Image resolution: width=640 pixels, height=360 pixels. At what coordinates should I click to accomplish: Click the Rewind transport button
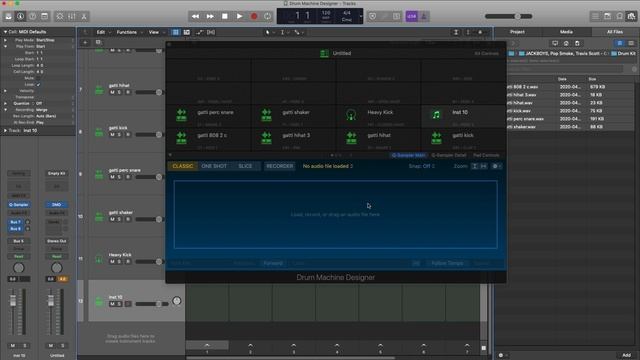click(196, 16)
